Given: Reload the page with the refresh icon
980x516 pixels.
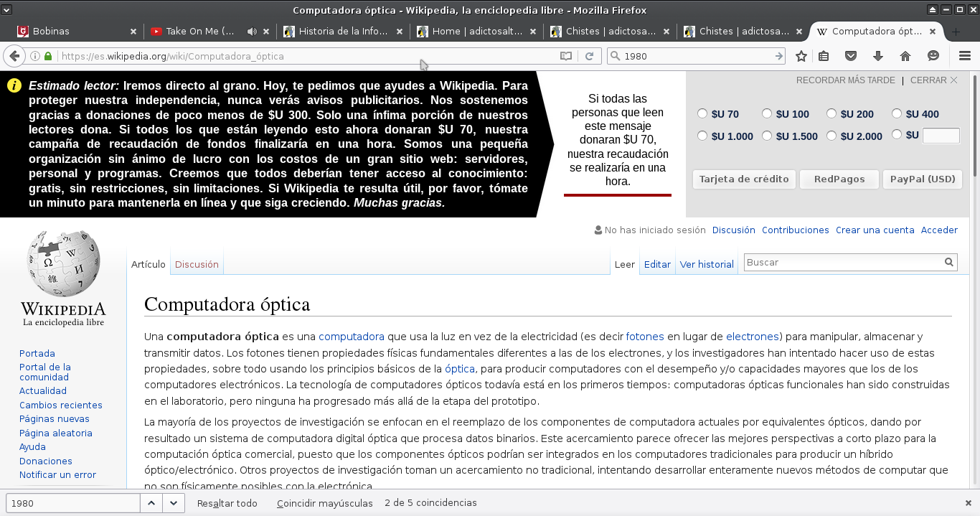Looking at the screenshot, I should tap(590, 56).
